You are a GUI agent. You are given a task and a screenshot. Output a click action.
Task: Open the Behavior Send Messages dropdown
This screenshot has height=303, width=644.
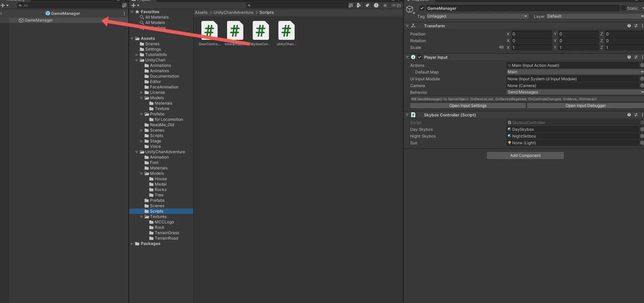coord(574,92)
